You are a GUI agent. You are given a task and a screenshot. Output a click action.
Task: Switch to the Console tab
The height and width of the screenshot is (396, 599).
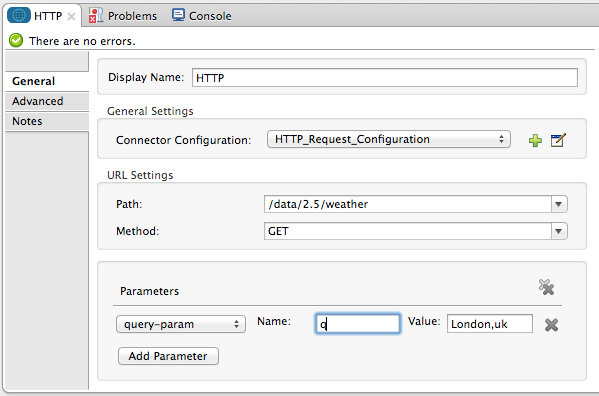point(201,16)
